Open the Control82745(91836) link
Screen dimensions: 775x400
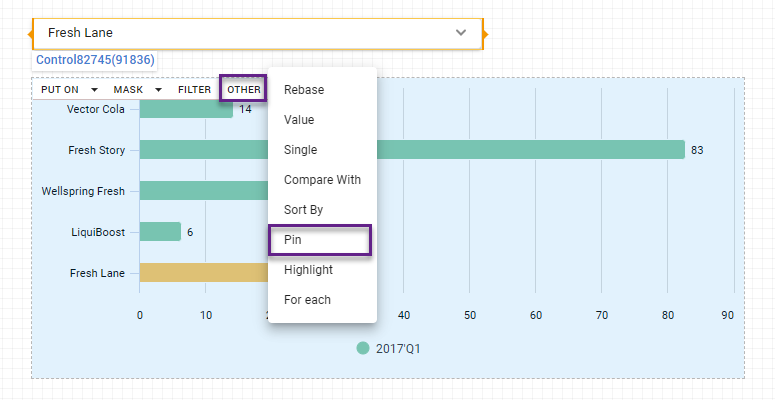[95, 60]
